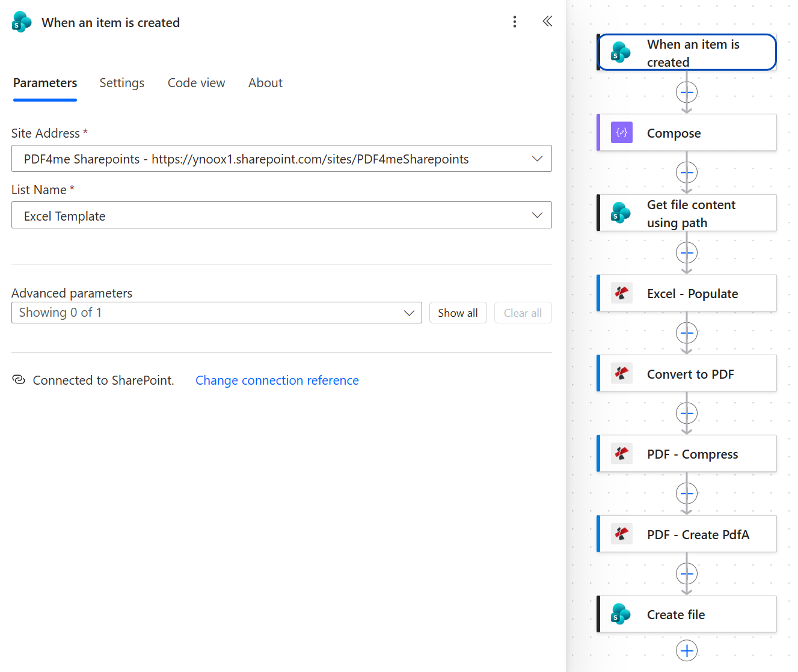
Task: Click SharePoint icon on Get file content node
Action: (x=621, y=213)
